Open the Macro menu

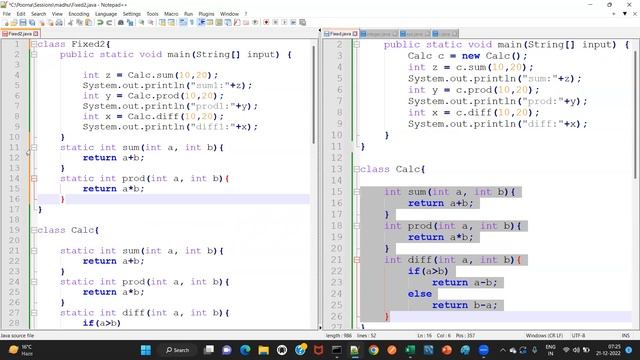(x=171, y=14)
